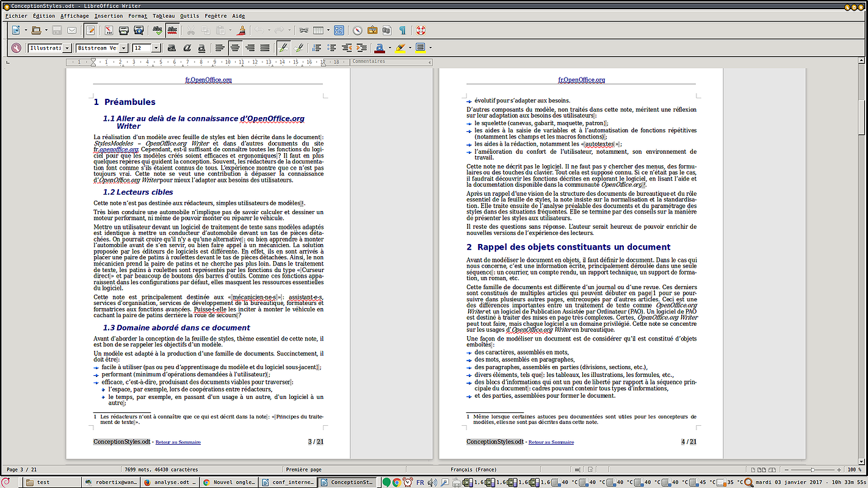
Task: Toggle automatic spell checking
Action: (173, 30)
